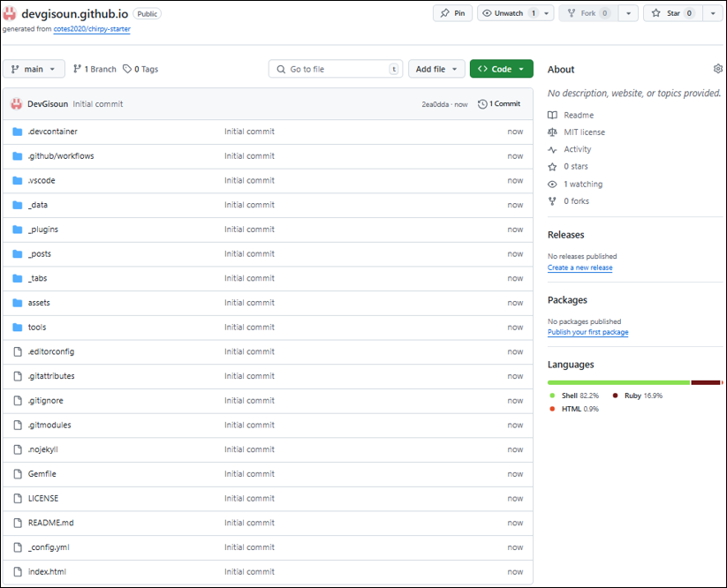Click the pulse icon beside Activity
The height and width of the screenshot is (588, 727).
point(552,149)
